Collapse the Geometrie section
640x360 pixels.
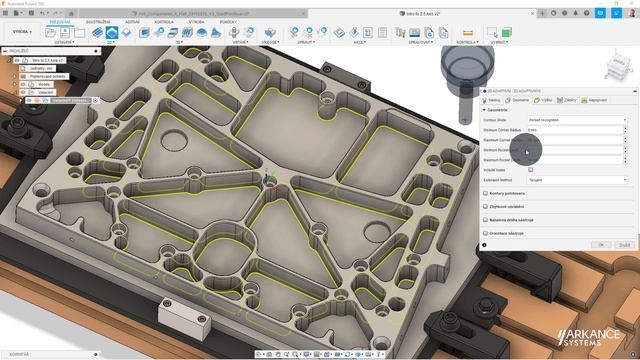pyautogui.click(x=484, y=110)
